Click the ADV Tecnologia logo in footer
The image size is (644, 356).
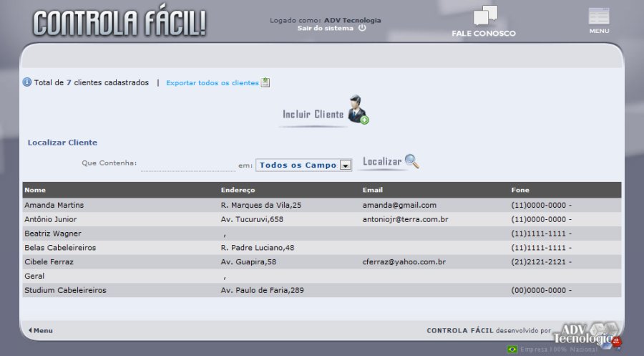click(x=587, y=332)
